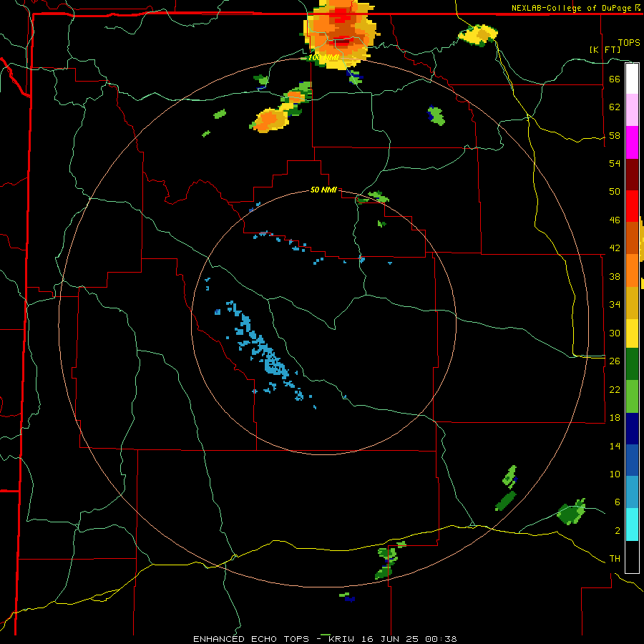Click the "26" scale value
The height and width of the screenshot is (644, 644).
pos(615,361)
